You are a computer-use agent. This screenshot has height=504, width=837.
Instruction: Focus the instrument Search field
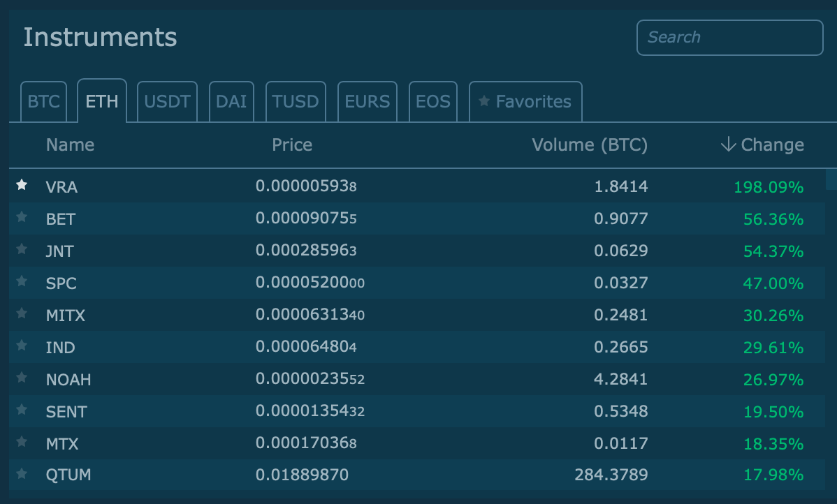(x=729, y=38)
